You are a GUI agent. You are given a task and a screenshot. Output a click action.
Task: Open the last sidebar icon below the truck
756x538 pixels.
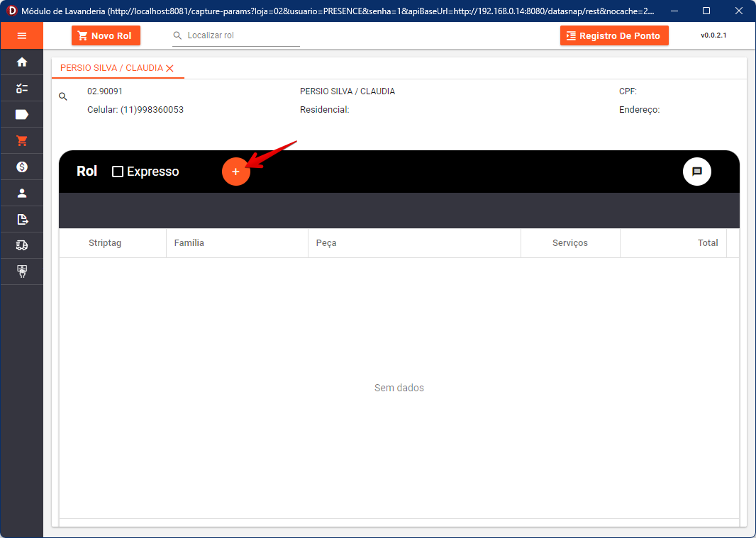pos(22,271)
